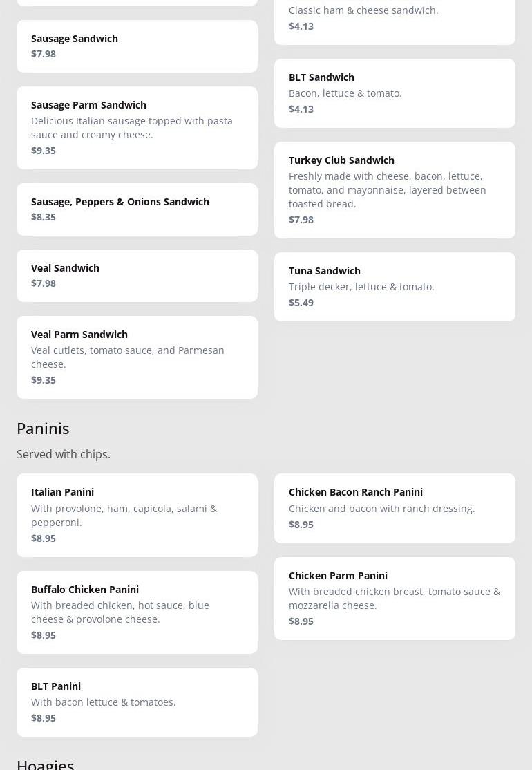The image size is (532, 770).
Task: Open the Turkey Club Sandwich item
Action: (394, 189)
